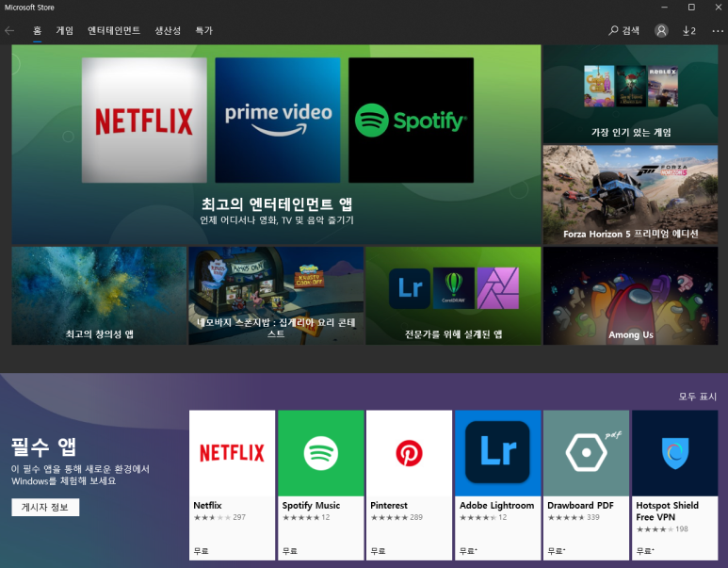This screenshot has height=568, width=728.
Task: Open the Drawboard PDF app card
Action: [587, 485]
